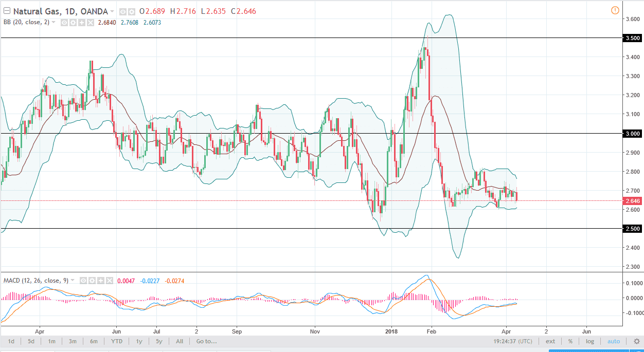The image size is (644, 352).
Task: Click MACD signal value -0.0274
Action: 174,281
